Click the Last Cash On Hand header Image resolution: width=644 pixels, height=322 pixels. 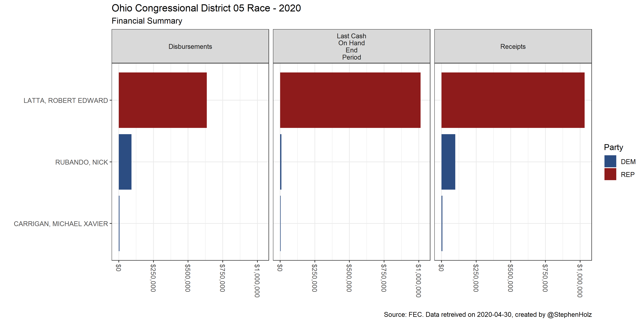351,47
